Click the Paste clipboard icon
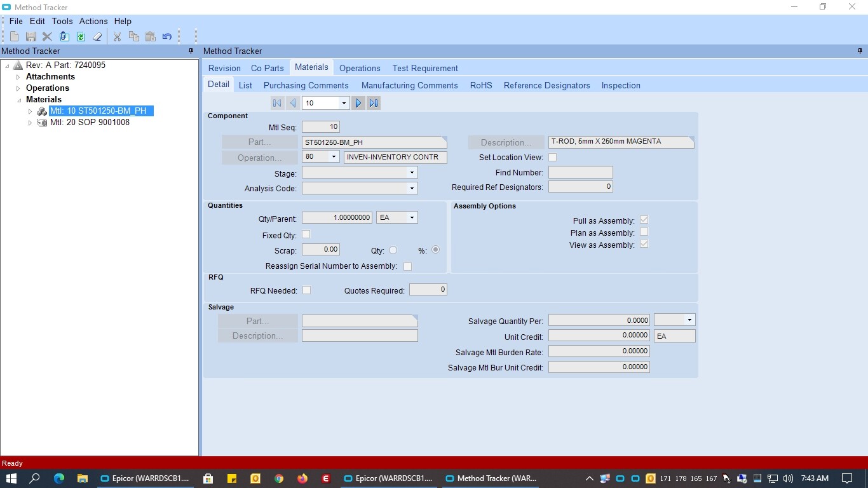Viewport: 868px width, 488px height. point(151,36)
